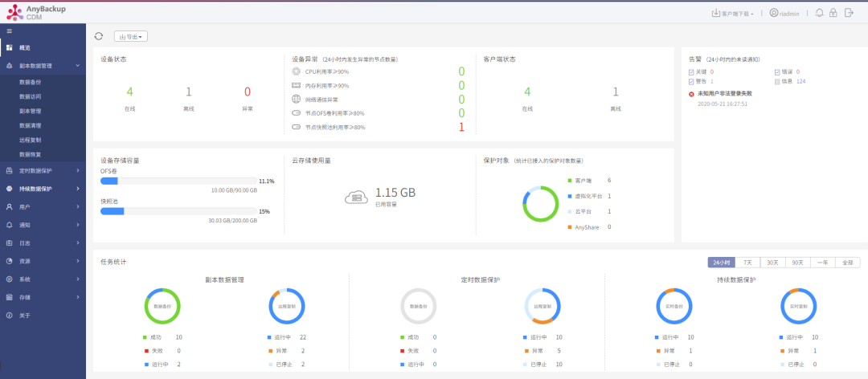Click the AnyBackup CDM logo
Image resolution: width=868 pixels, height=379 pixels.
tap(36, 12)
